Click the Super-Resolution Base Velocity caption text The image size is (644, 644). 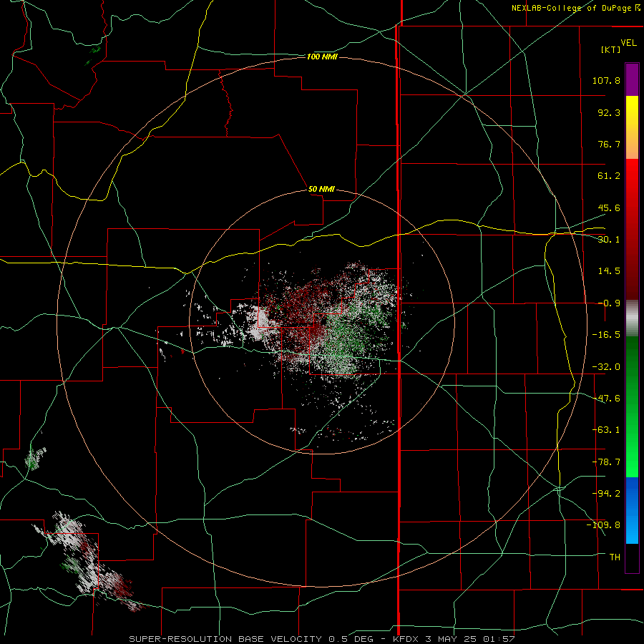pyautogui.click(x=321, y=639)
